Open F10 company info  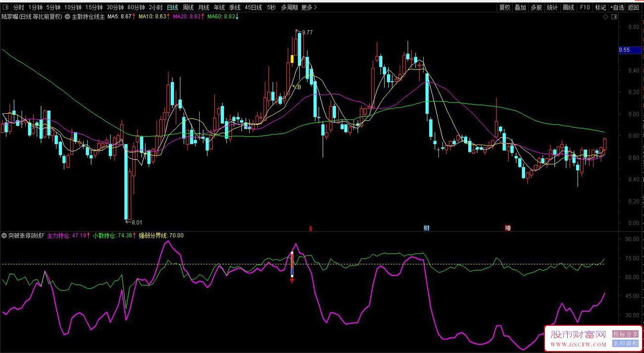tap(585, 7)
